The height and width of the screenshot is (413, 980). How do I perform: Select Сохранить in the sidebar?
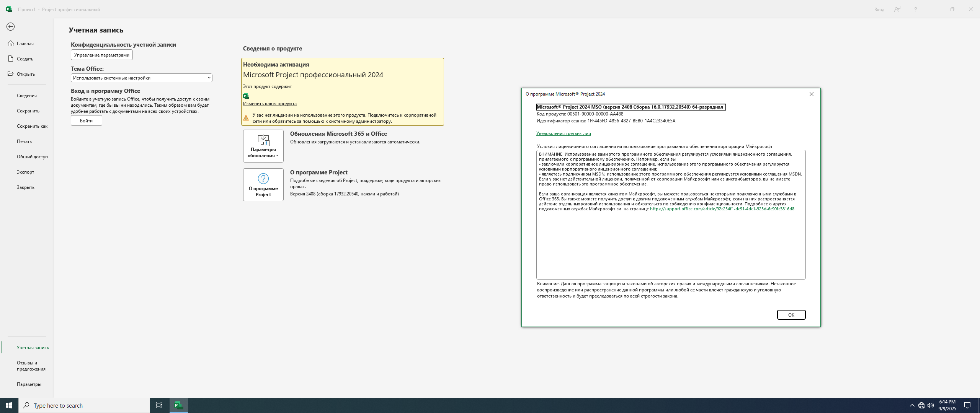click(x=28, y=111)
